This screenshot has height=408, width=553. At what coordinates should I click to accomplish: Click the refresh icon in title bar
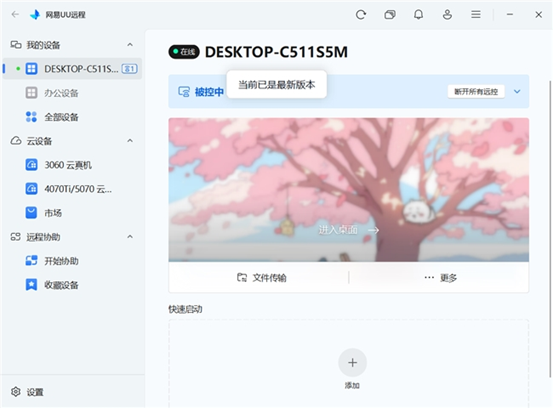click(x=361, y=14)
